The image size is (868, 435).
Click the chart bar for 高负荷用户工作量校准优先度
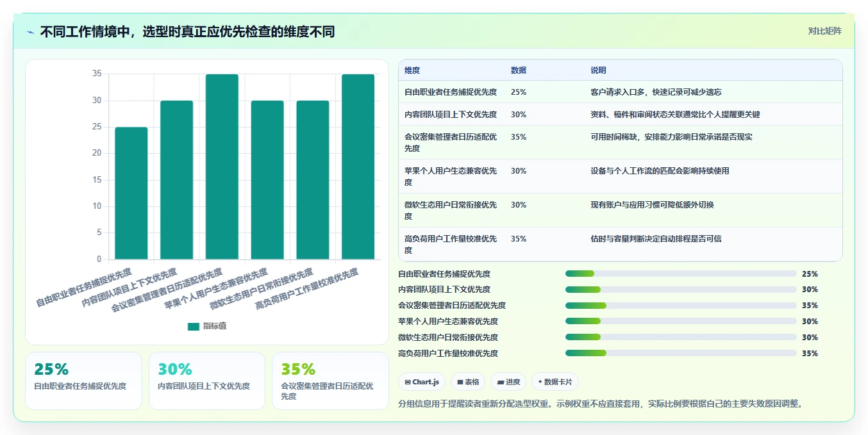[358, 167]
